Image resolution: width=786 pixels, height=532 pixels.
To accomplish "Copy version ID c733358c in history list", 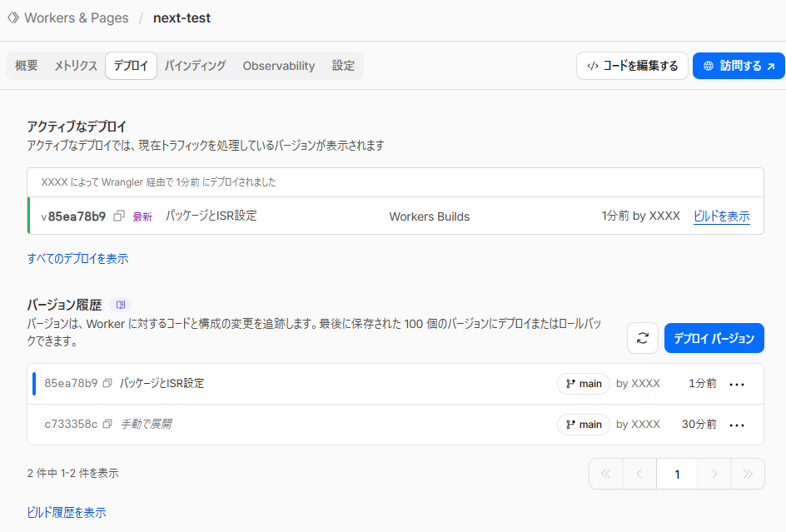I will point(107,425).
